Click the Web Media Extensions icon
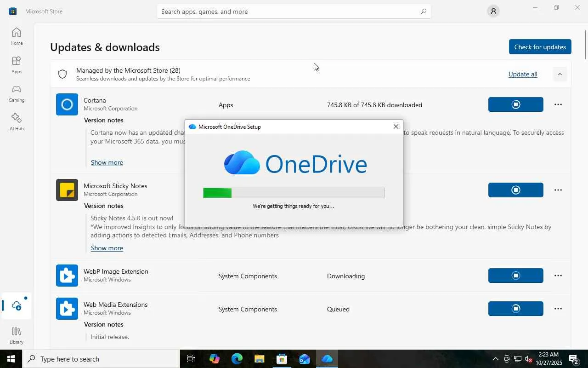This screenshot has height=368, width=588. 67,309
